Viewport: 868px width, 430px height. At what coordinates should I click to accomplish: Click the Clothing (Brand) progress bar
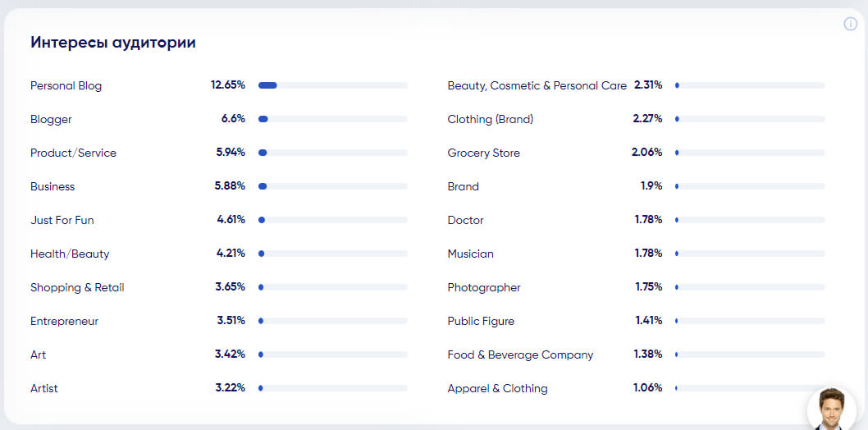[x=750, y=119]
